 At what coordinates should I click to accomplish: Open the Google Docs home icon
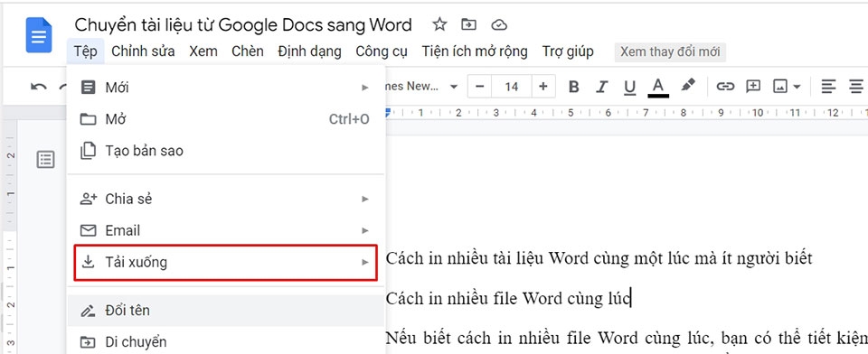pyautogui.click(x=39, y=35)
